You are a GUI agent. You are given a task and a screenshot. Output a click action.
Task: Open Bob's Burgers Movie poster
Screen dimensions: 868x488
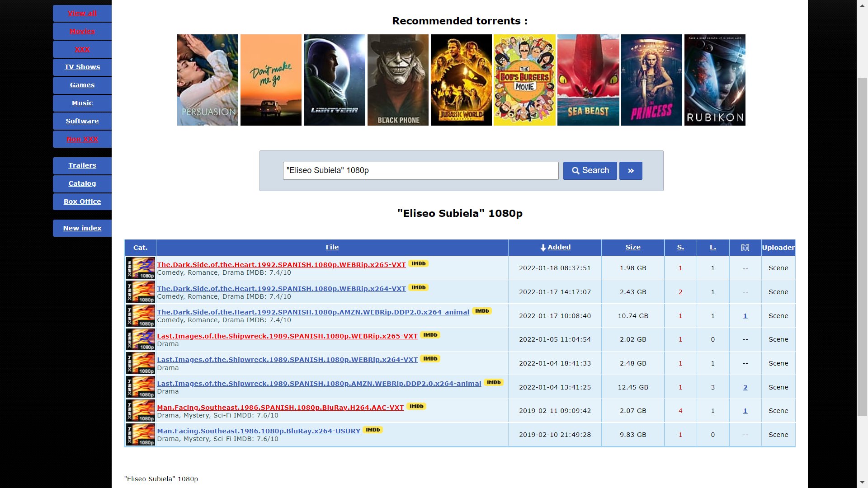pyautogui.click(x=524, y=80)
